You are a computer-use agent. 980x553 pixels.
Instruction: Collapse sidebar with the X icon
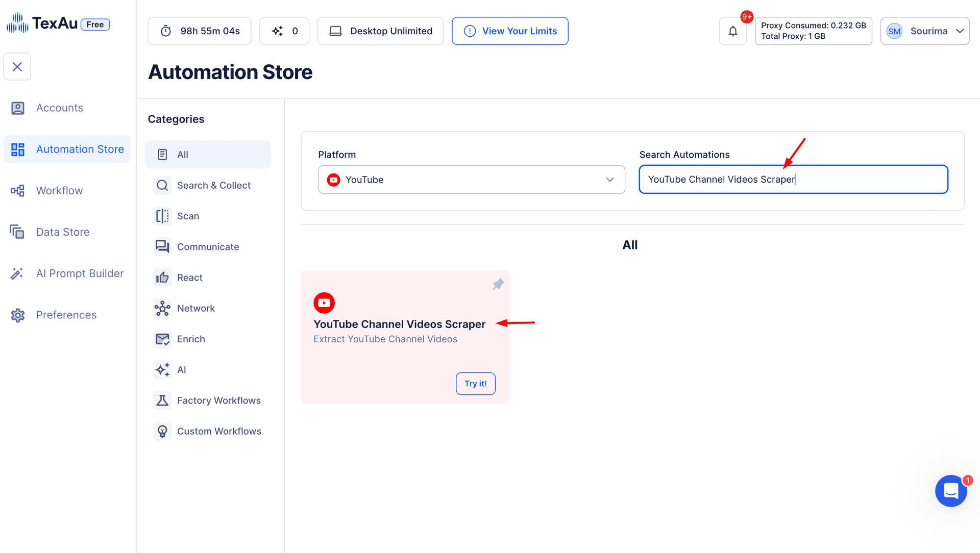pyautogui.click(x=17, y=67)
